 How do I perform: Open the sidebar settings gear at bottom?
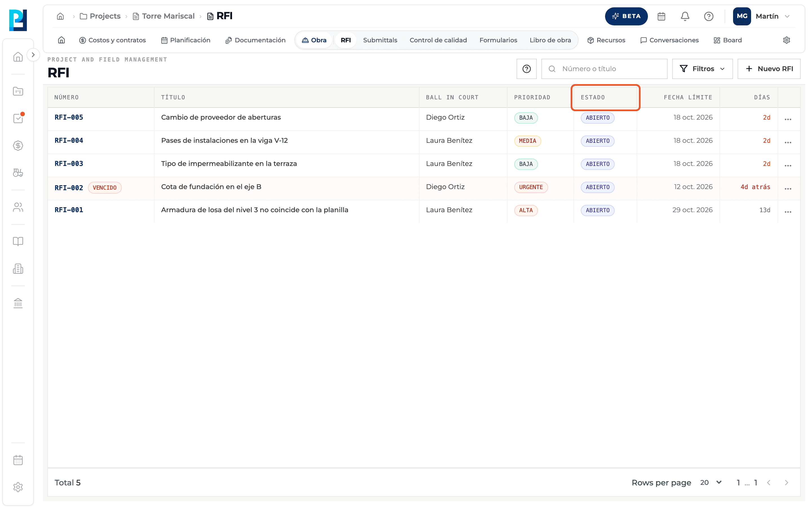point(18,487)
